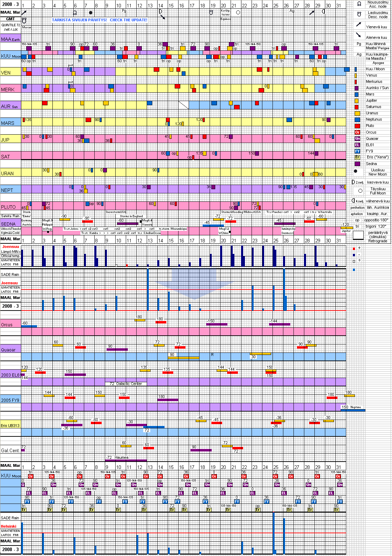Screen dimensions: 392x556
Task: Click the red 'Helsinki' label
Action: 8,526
